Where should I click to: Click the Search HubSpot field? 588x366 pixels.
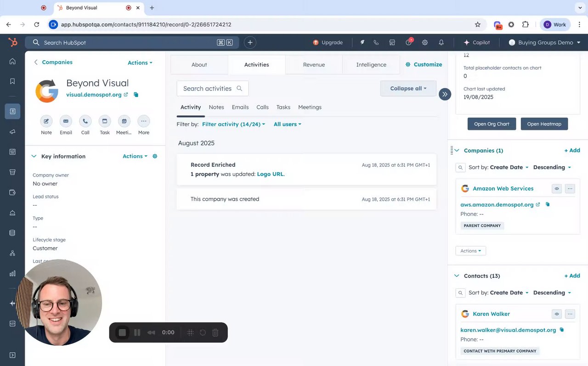point(132,42)
